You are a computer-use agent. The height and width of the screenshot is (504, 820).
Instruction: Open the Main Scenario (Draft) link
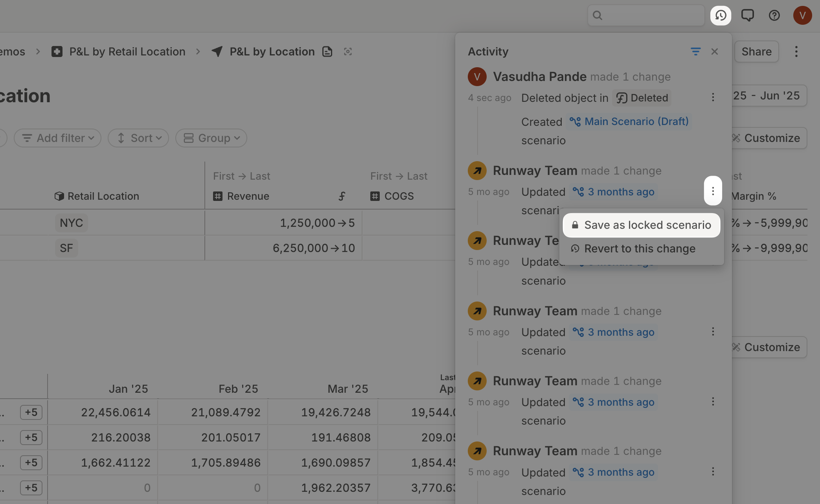[x=629, y=121]
